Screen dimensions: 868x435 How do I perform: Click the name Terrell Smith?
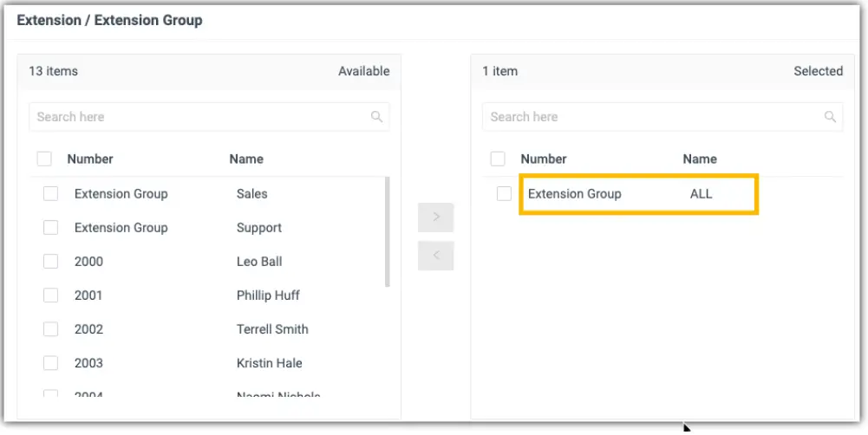(x=272, y=328)
